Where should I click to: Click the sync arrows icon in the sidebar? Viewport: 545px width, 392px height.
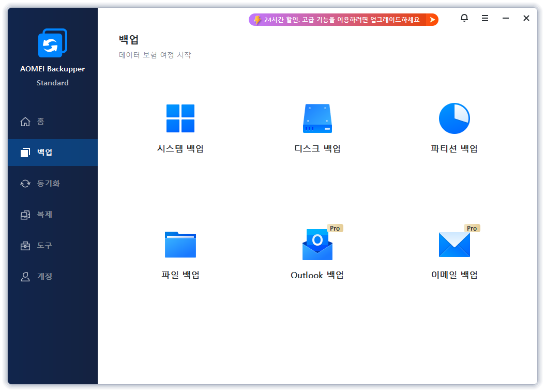[x=25, y=184]
